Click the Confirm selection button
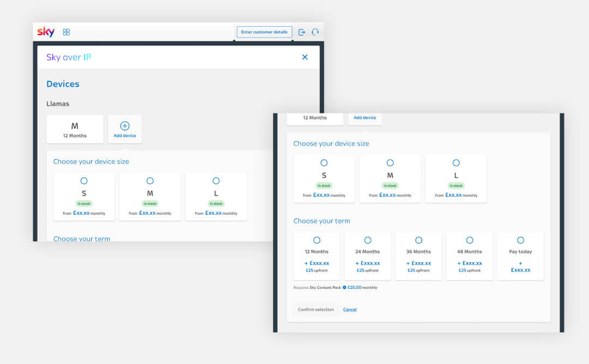This screenshot has height=364, width=589. (x=316, y=310)
